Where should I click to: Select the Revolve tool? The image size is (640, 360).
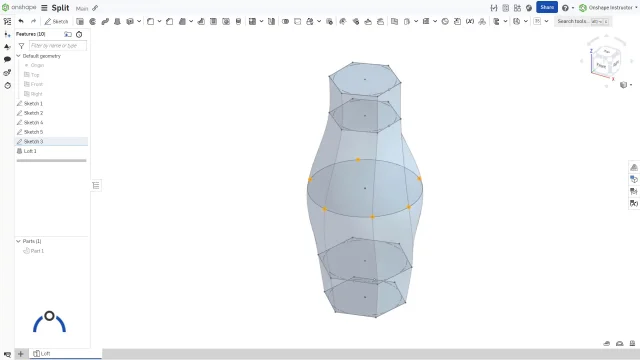point(93,21)
